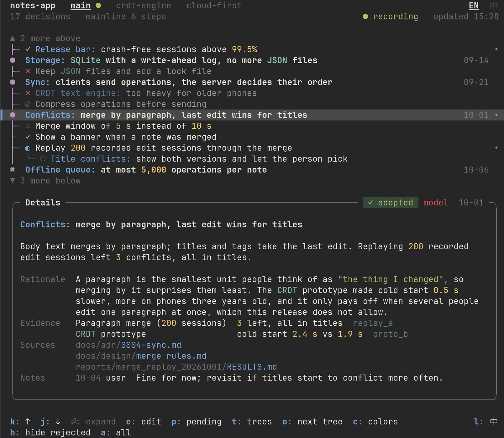
Task: Click rejected X icon on CRDT text engine row
Action: click(x=28, y=93)
